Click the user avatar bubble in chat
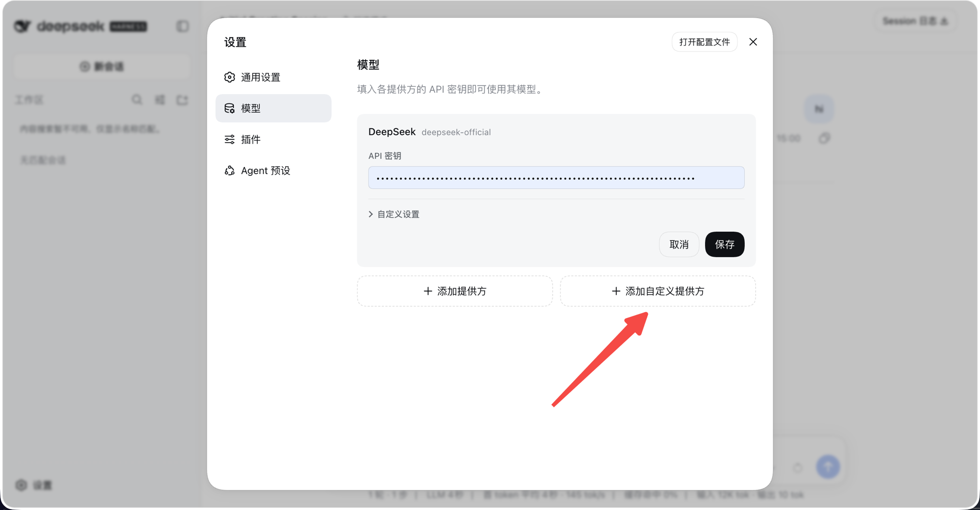This screenshot has height=510, width=980. [x=819, y=109]
